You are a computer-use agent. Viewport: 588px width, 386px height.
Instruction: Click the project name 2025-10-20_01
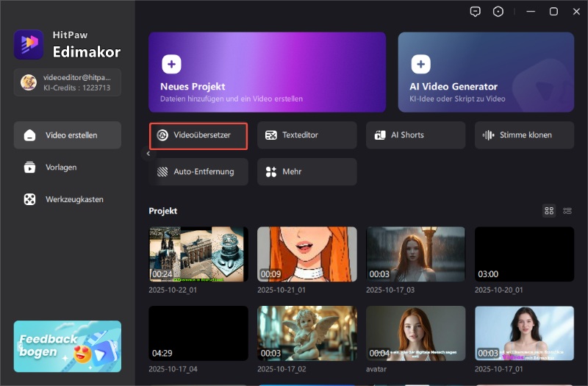click(x=499, y=290)
